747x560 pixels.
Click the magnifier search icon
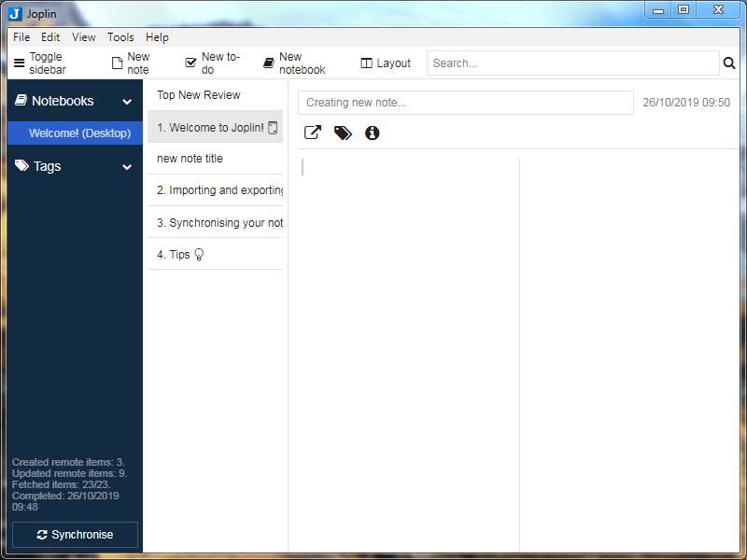point(729,63)
